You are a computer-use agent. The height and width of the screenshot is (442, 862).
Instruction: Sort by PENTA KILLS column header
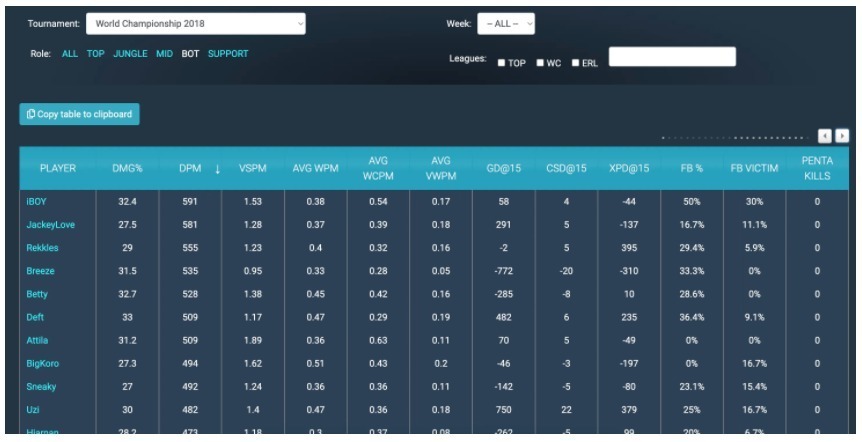click(817, 168)
